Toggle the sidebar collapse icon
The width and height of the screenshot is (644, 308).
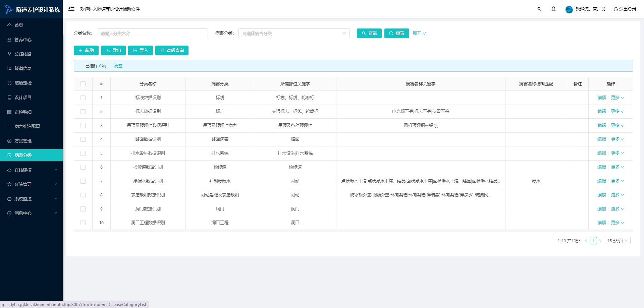click(x=71, y=8)
